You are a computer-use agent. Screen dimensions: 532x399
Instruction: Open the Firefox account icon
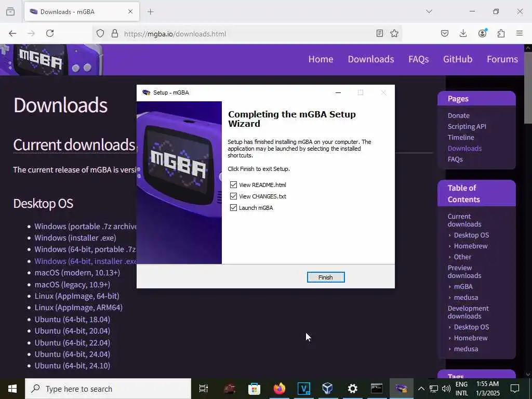pos(482,33)
